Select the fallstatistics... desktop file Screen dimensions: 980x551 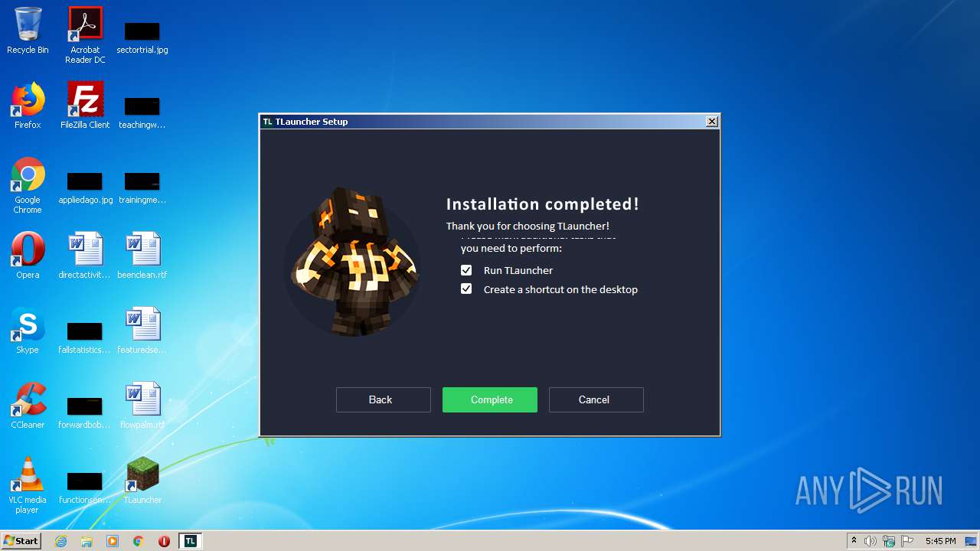tap(85, 338)
